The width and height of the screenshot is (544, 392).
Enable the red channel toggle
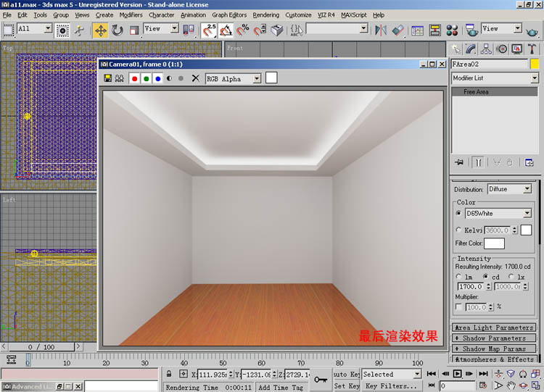point(134,78)
